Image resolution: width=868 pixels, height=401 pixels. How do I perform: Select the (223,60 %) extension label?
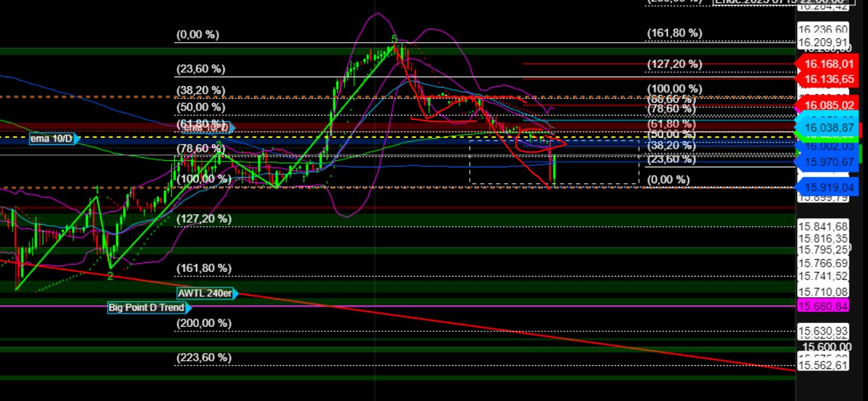204,357
